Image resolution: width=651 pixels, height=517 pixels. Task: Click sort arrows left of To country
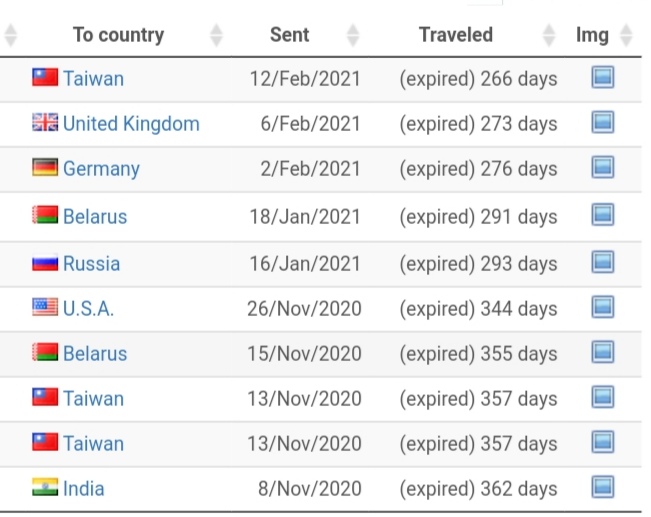click(10, 35)
